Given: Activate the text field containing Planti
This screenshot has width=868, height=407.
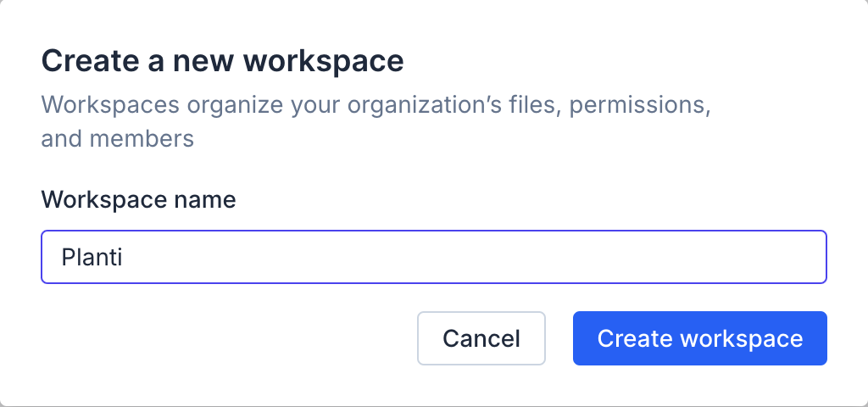Looking at the screenshot, I should [433, 257].
